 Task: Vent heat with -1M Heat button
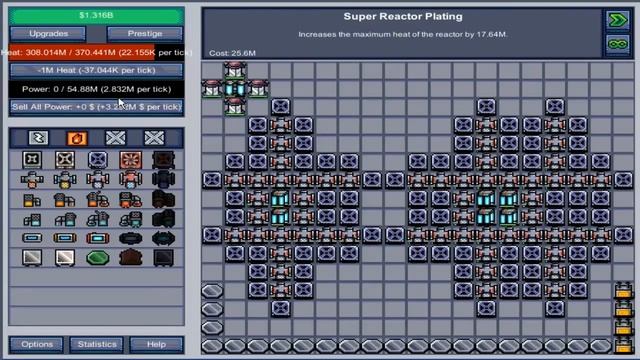click(x=96, y=70)
